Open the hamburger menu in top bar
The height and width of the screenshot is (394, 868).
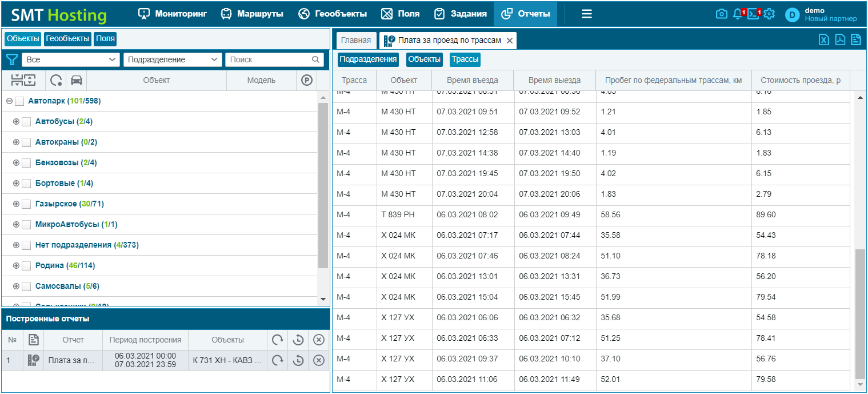tap(587, 14)
